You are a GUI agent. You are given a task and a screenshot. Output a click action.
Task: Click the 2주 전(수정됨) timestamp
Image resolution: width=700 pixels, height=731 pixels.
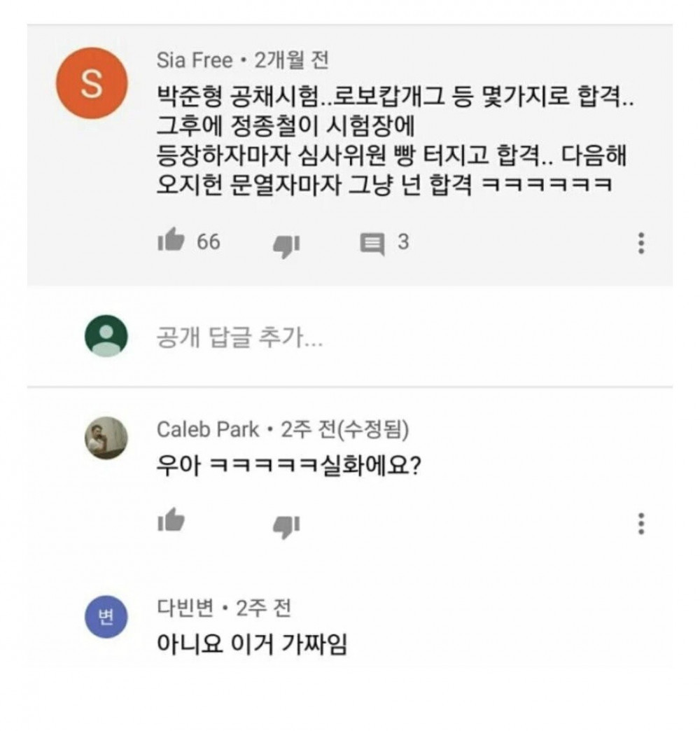tap(344, 429)
